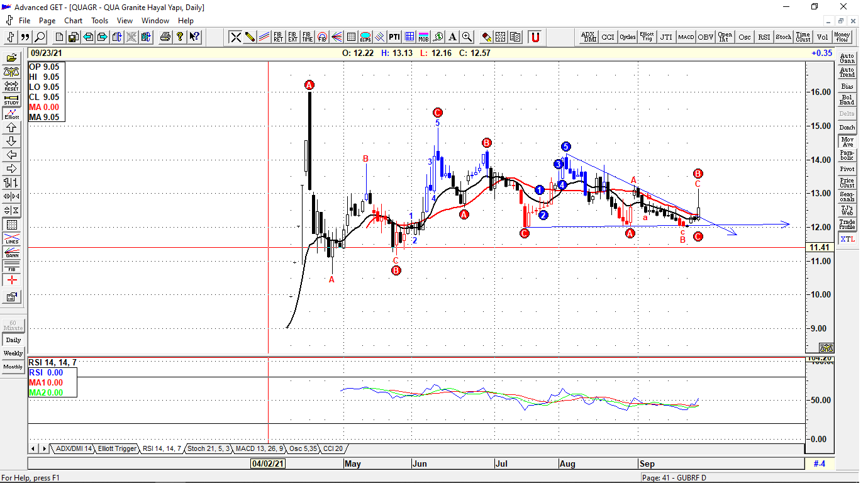The image size is (868, 483).
Task: Switch to the Osc 5,35 tab
Action: tap(303, 449)
